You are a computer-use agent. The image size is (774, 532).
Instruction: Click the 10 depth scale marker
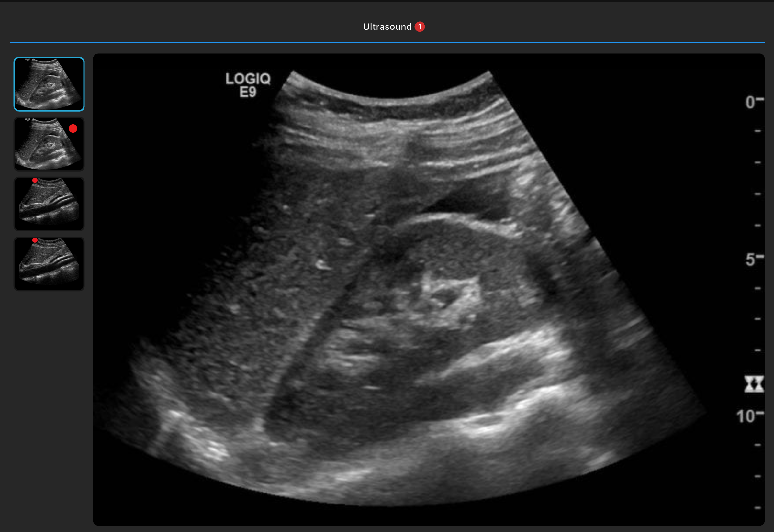coord(746,416)
